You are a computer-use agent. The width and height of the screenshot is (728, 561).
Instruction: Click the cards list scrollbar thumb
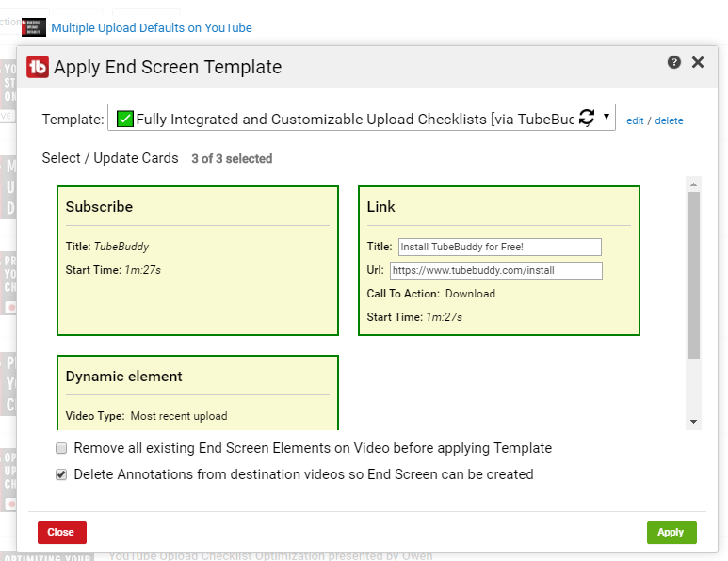pyautogui.click(x=694, y=275)
